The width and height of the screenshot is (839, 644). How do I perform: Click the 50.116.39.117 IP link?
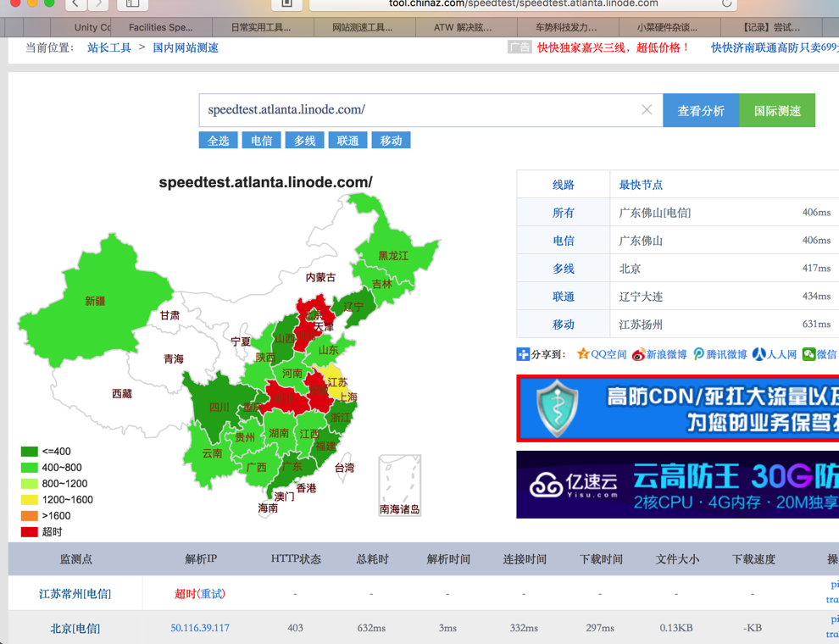point(200,628)
